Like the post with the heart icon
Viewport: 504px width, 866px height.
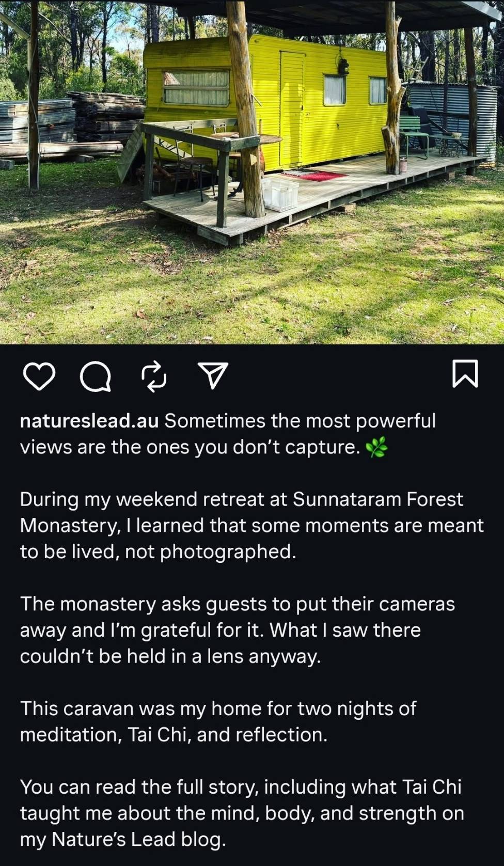39,375
